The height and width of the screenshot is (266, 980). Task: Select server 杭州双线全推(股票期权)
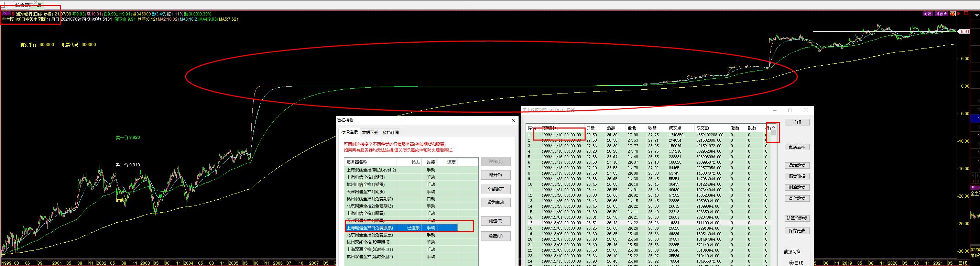pyautogui.click(x=411, y=242)
